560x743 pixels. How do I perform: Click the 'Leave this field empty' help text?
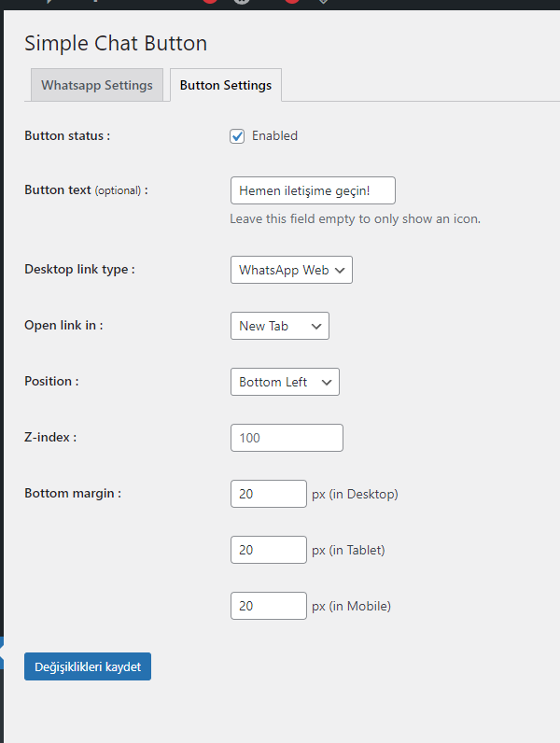(355, 219)
